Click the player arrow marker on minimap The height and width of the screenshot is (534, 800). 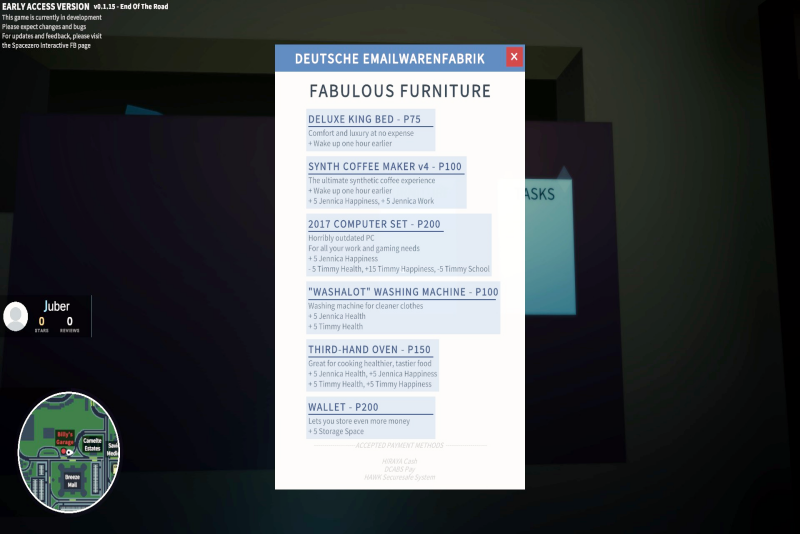(69, 452)
